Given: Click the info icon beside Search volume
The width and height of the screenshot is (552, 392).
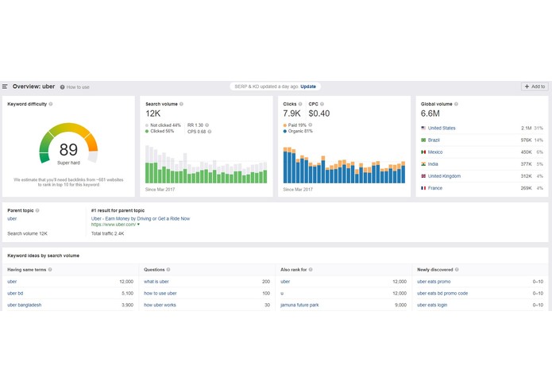Looking at the screenshot, I should pyautogui.click(x=181, y=104).
